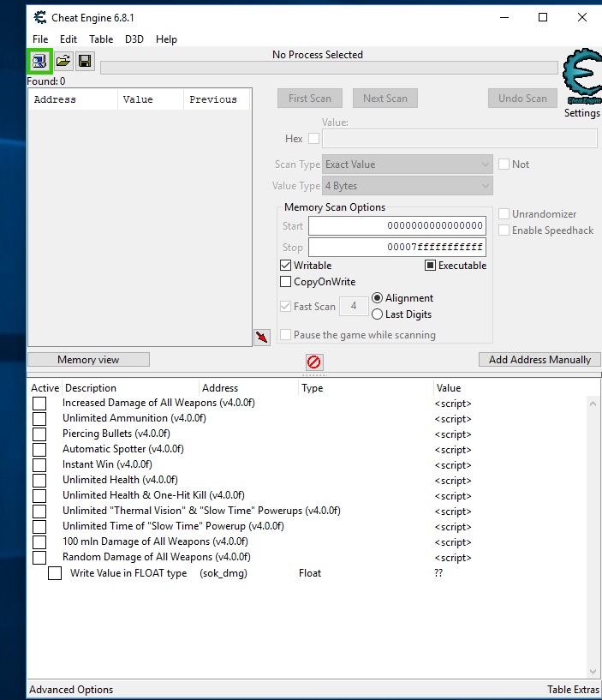The image size is (602, 700).
Task: Check Enable Speedhack
Action: click(x=504, y=230)
